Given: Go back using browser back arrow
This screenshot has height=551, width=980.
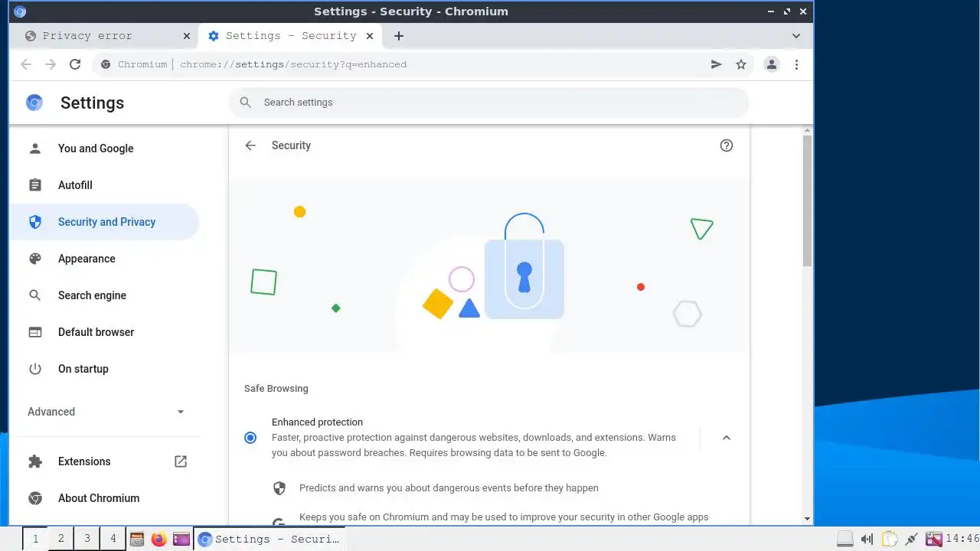Looking at the screenshot, I should pos(26,64).
